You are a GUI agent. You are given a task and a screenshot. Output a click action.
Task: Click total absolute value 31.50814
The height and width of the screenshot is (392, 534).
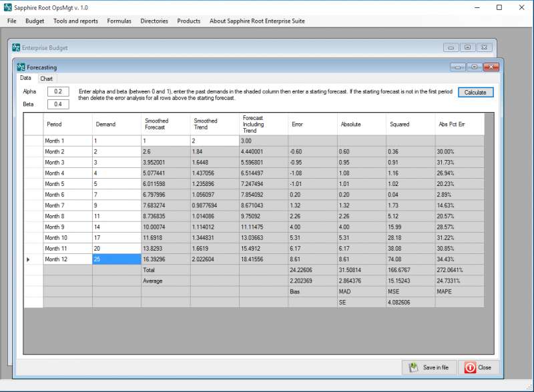362,270
